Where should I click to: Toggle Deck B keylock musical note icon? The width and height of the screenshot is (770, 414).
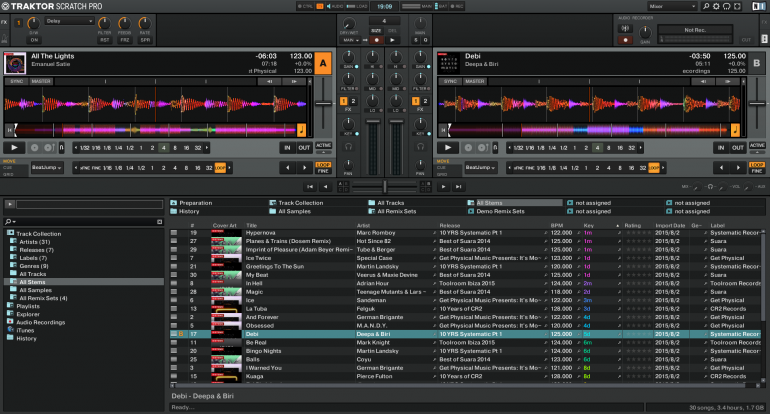point(735,130)
